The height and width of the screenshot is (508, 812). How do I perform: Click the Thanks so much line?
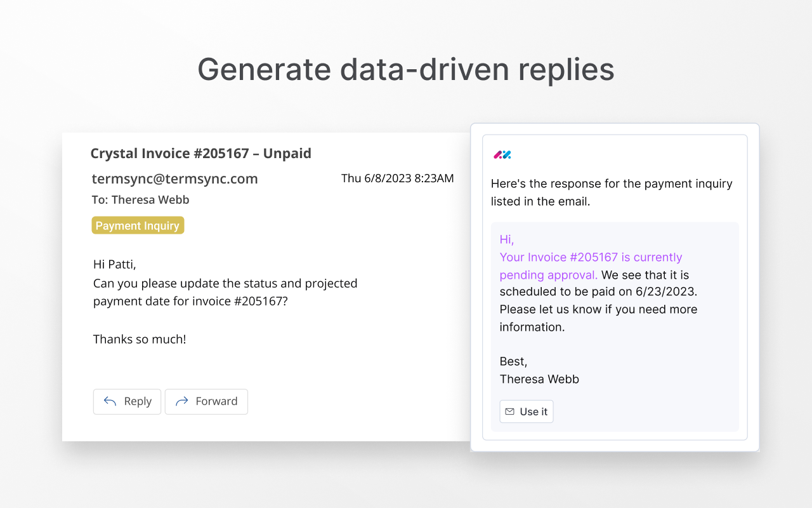tap(140, 339)
